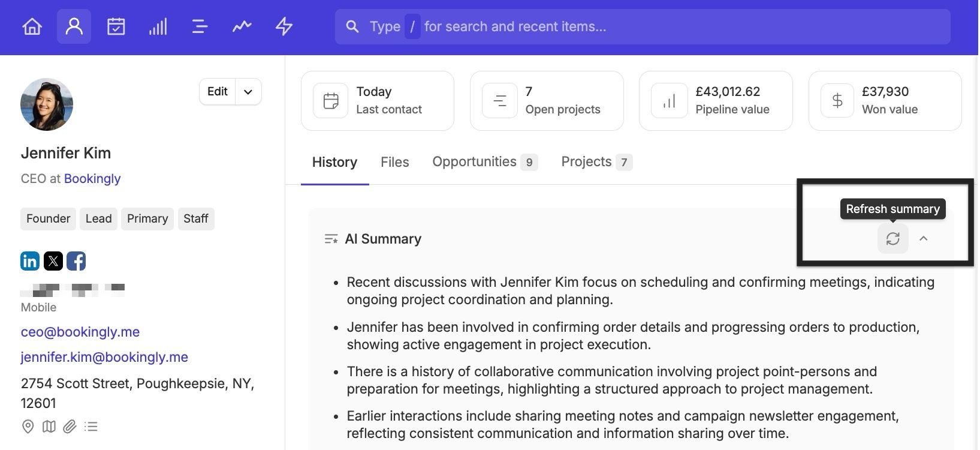The image size is (980, 450).
Task: Switch to the Files tab
Action: tap(394, 162)
